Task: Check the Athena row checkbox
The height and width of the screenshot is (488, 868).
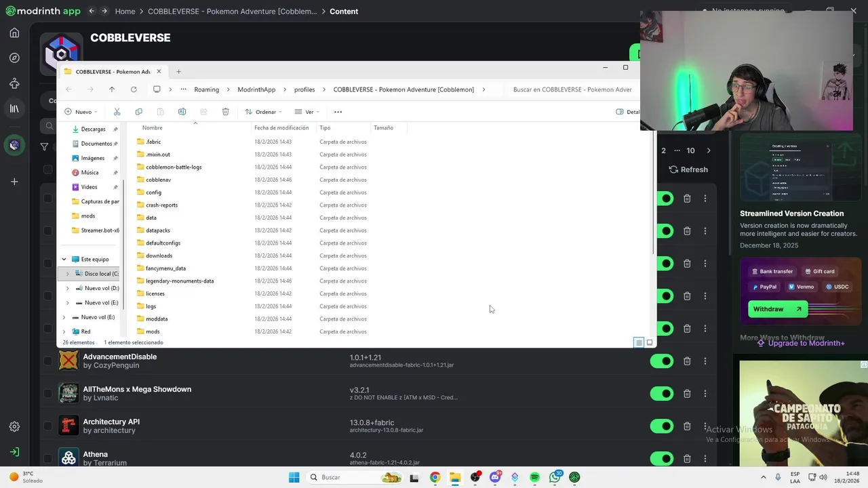Action: [x=47, y=458]
